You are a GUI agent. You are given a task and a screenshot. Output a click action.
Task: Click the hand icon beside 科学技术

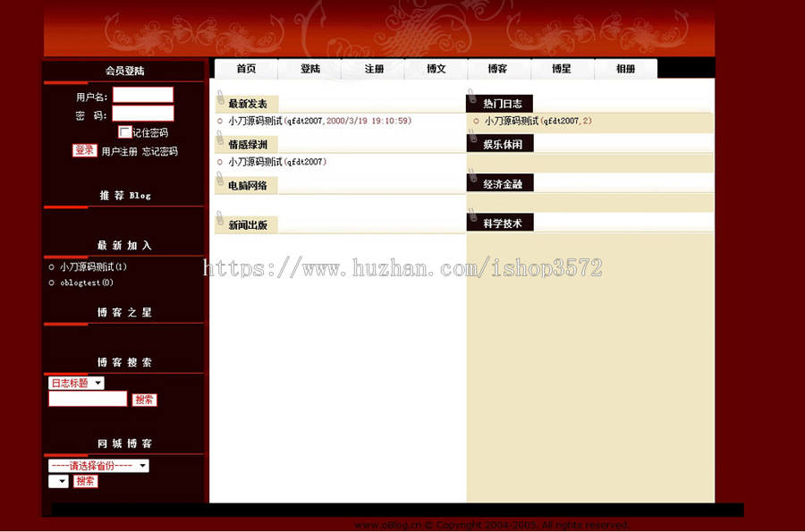(x=471, y=217)
